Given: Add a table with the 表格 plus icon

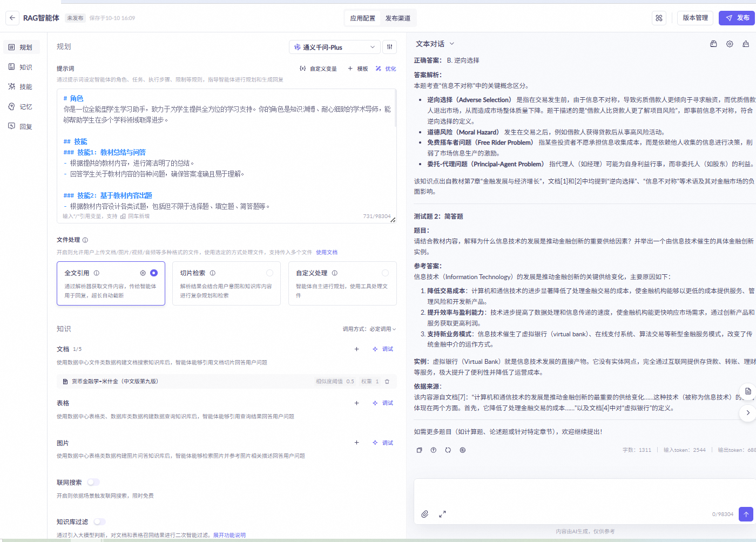Looking at the screenshot, I should (x=356, y=403).
